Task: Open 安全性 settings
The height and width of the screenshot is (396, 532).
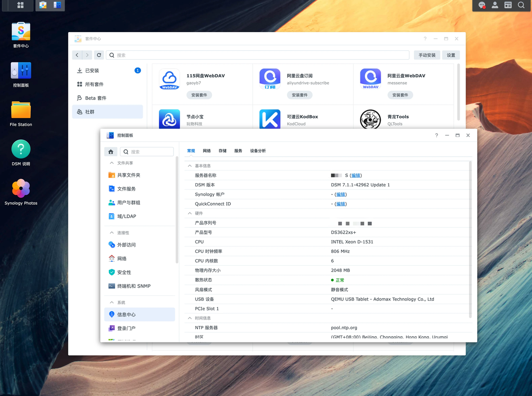Action: coord(140,272)
